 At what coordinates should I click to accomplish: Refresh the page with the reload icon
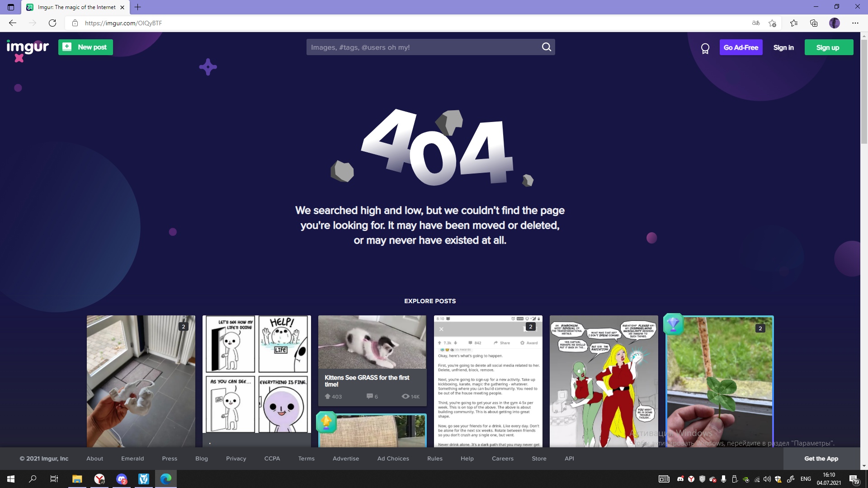click(52, 23)
